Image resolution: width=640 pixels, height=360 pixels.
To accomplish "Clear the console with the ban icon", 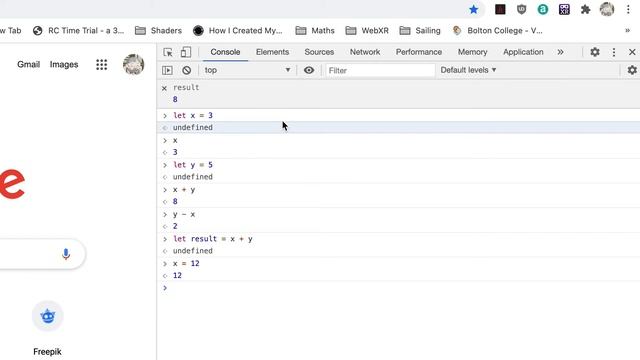I will tap(187, 70).
